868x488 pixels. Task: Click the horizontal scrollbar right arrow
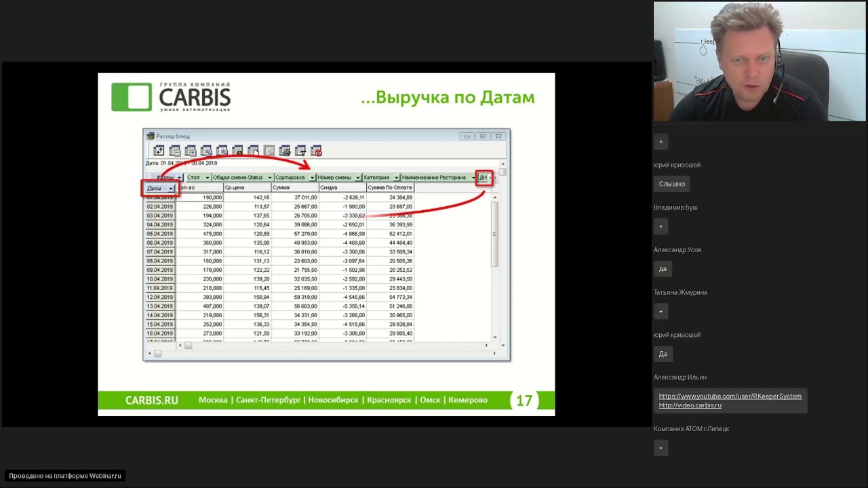tap(486, 346)
